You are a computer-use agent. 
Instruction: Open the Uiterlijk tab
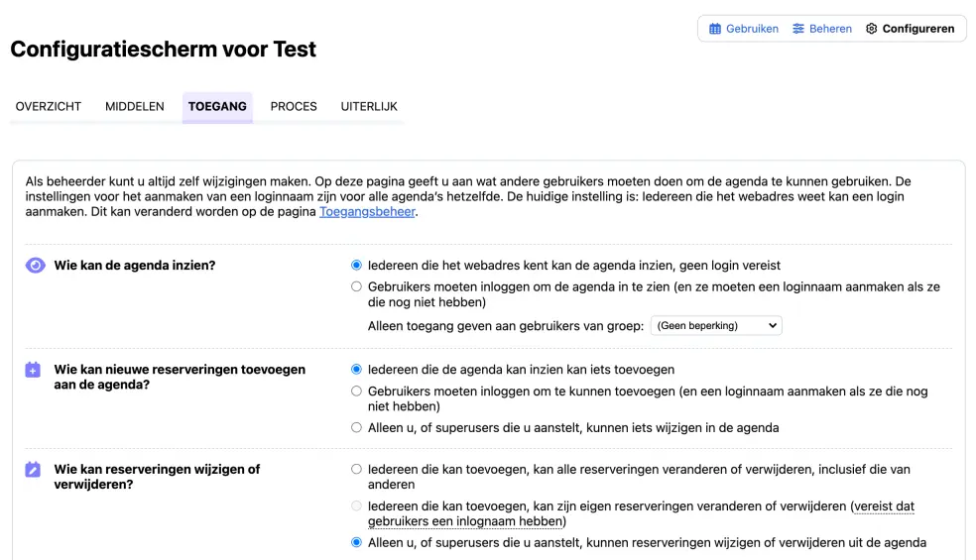tap(369, 106)
